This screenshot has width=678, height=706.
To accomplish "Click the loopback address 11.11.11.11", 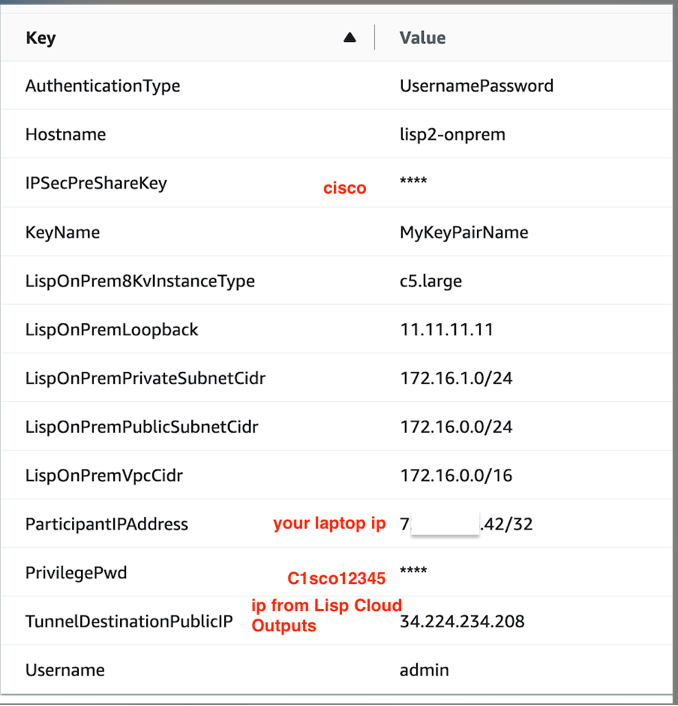I will pyautogui.click(x=446, y=330).
